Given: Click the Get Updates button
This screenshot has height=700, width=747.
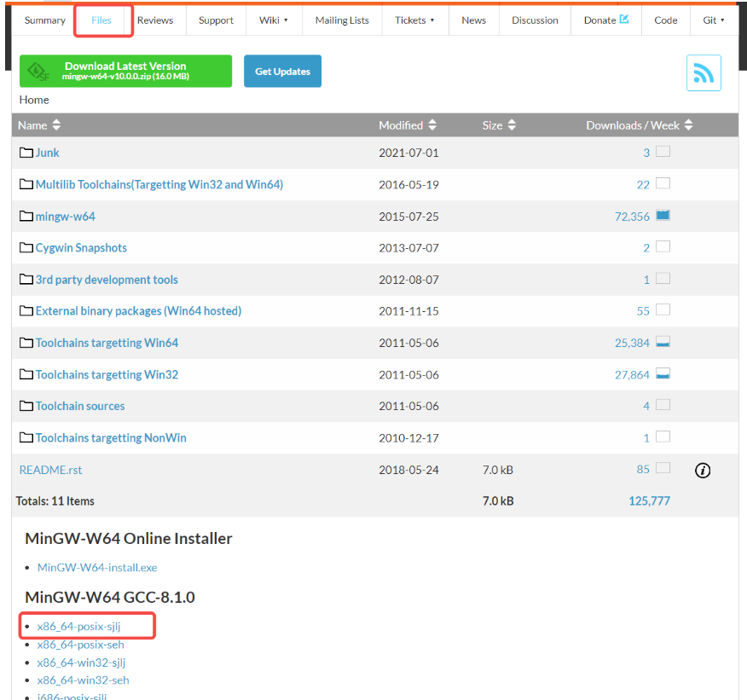Looking at the screenshot, I should tap(282, 71).
